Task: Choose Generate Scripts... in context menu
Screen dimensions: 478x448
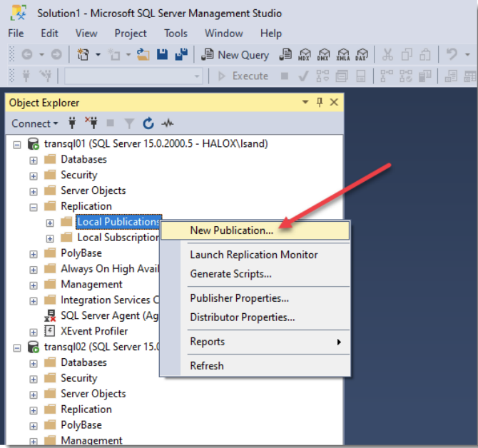Action: (x=255, y=274)
